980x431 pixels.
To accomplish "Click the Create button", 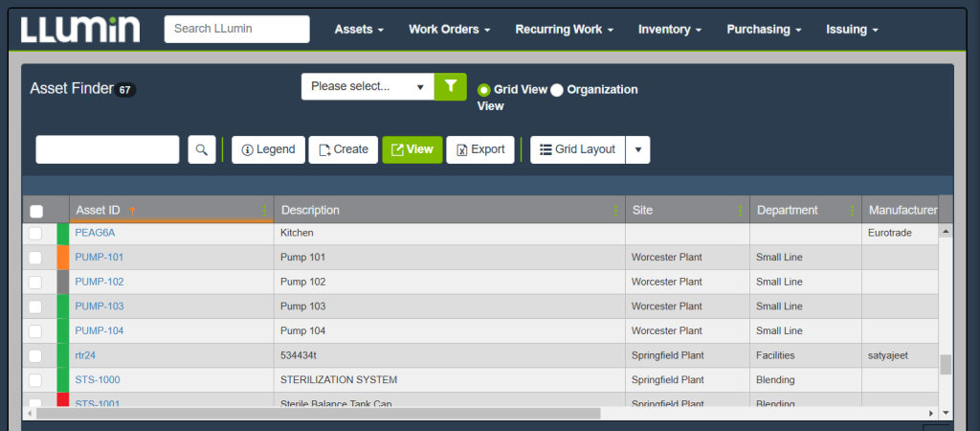I will 343,149.
